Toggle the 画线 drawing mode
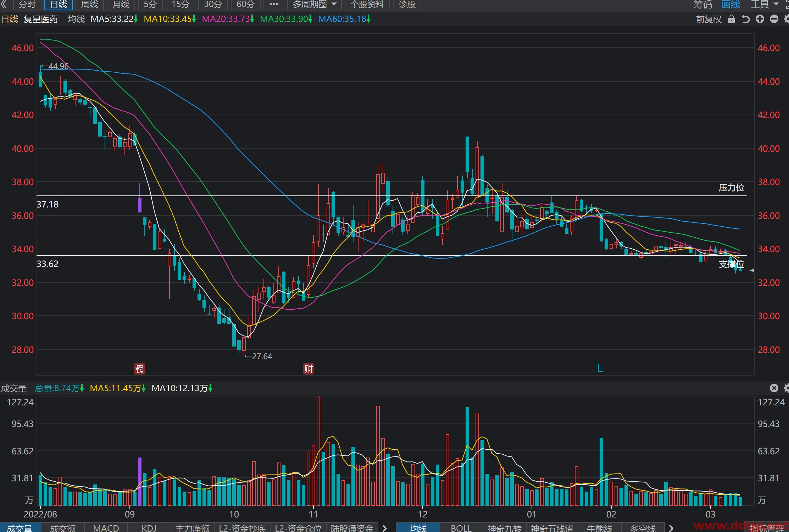789x532 pixels. (x=731, y=4)
